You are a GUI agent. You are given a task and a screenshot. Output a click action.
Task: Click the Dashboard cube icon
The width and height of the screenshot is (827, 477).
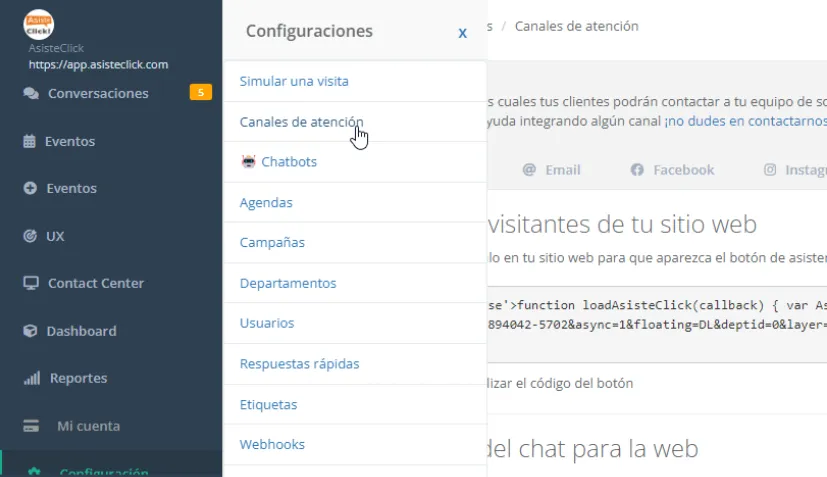[x=30, y=331]
